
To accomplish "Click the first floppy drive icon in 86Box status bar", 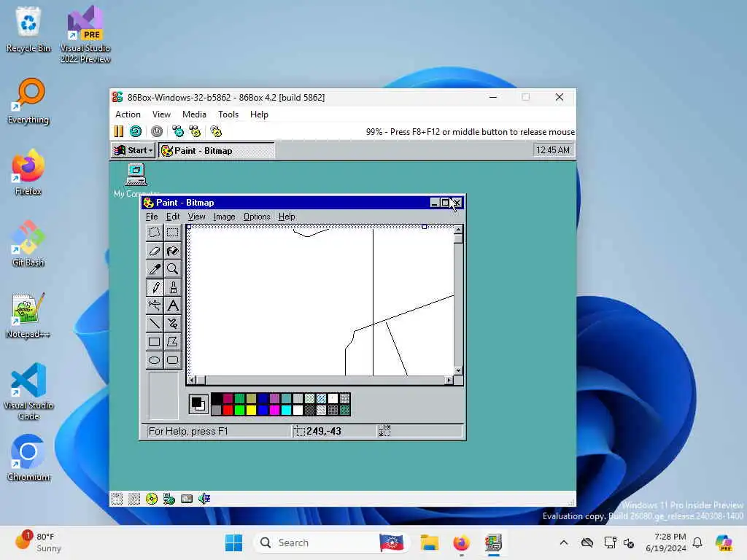I will pos(117,499).
